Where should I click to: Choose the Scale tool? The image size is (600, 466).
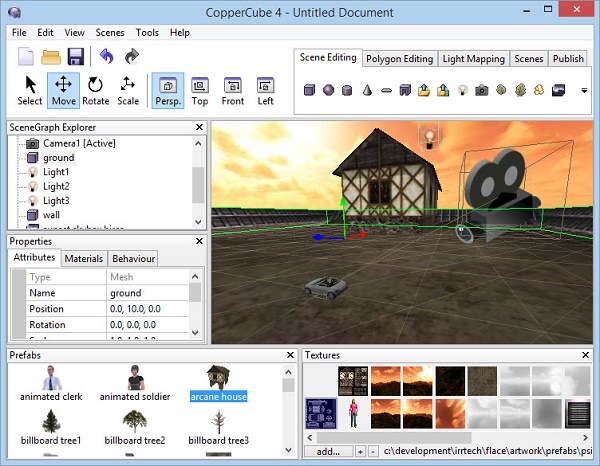click(128, 90)
